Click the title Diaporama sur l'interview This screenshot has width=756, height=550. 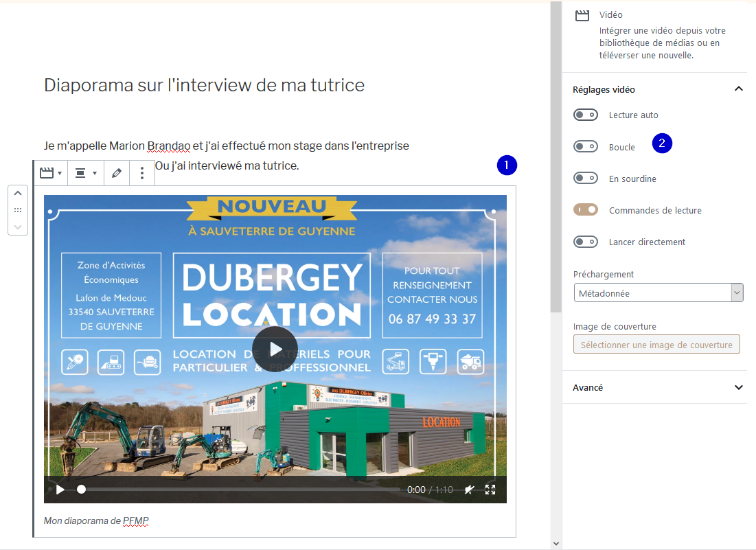(204, 85)
